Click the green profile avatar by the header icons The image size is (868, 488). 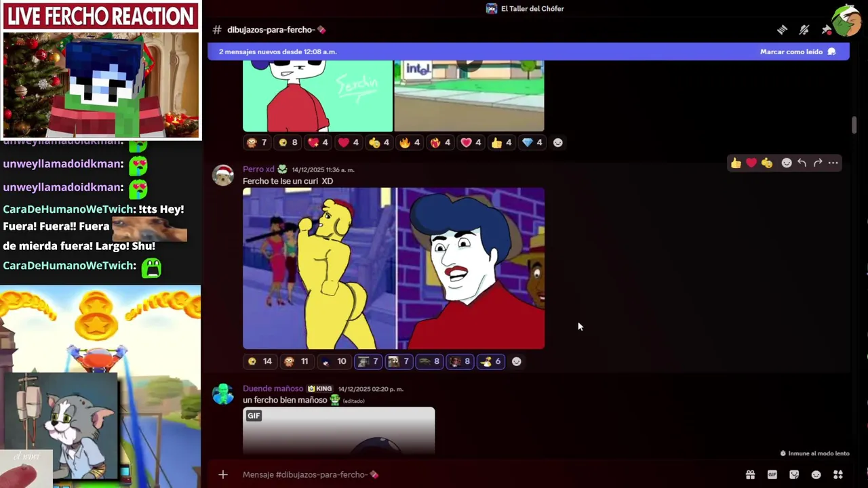(846, 20)
